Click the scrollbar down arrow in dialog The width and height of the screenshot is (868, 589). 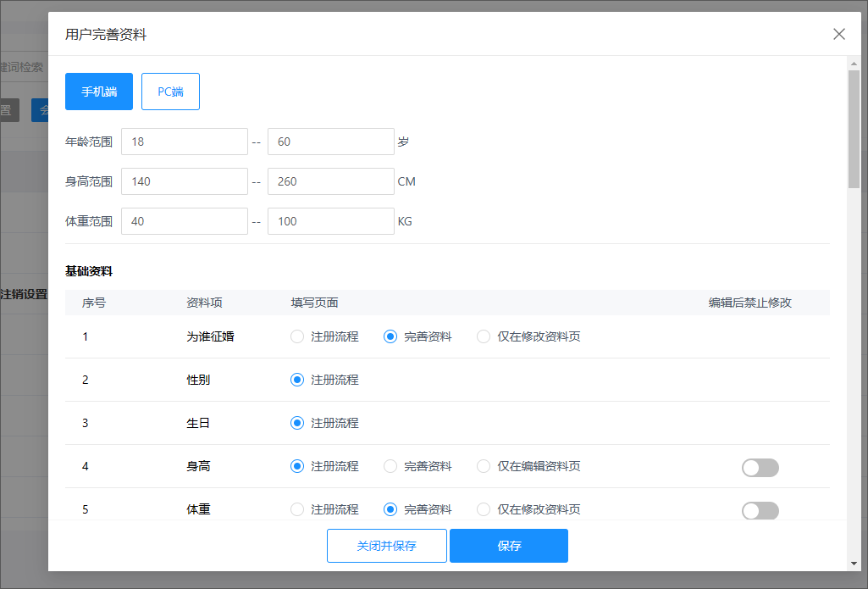854,564
